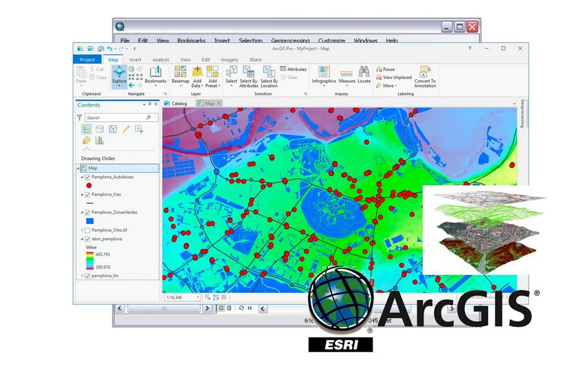Click the Save project icon
The height and width of the screenshot is (389, 588).
100,49
